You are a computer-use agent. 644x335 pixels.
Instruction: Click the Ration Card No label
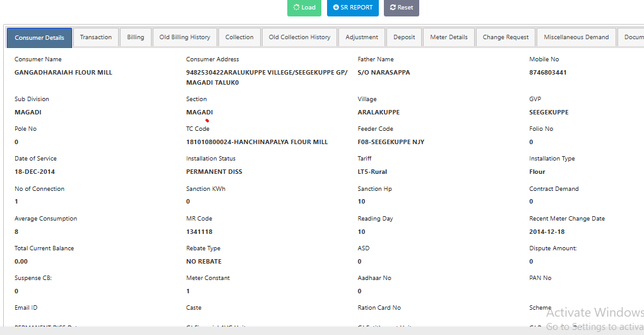(x=379, y=307)
